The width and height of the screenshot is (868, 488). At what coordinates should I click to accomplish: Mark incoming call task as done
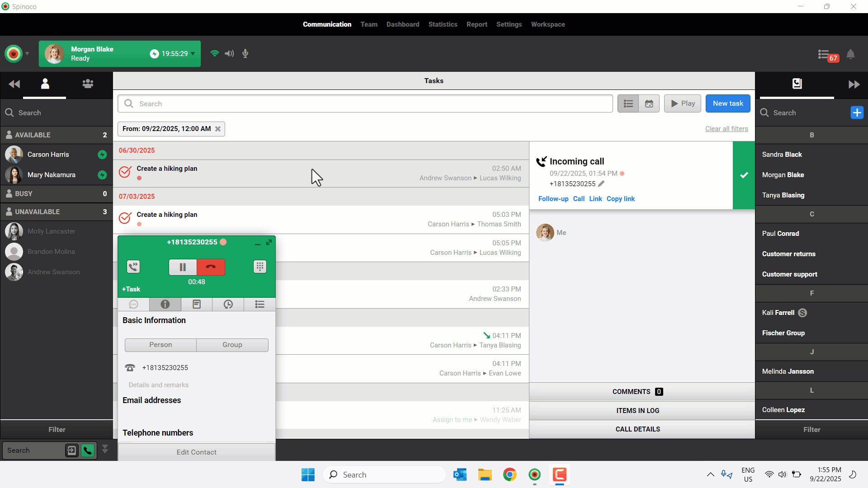coord(744,175)
